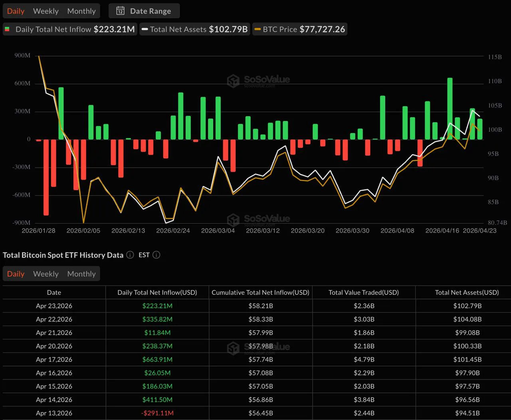Viewport: 511px width, 420px height.
Task: Click the tall green bar near 2026/04/16
Action: tap(450, 108)
